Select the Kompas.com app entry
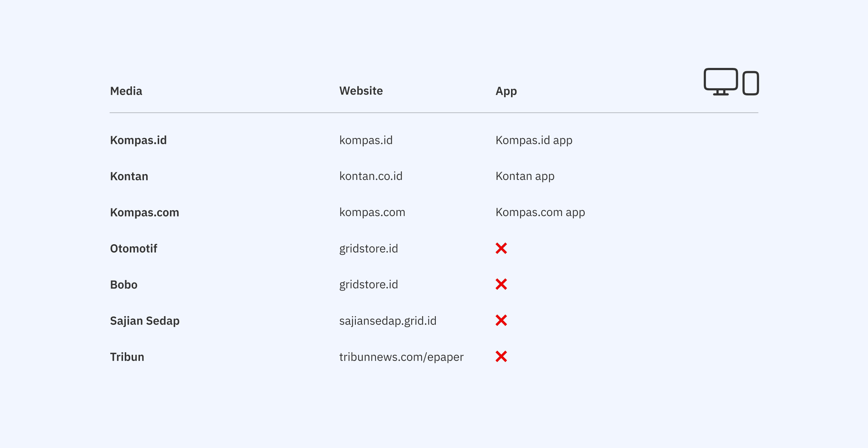Viewport: 868px width, 448px height. click(x=540, y=213)
